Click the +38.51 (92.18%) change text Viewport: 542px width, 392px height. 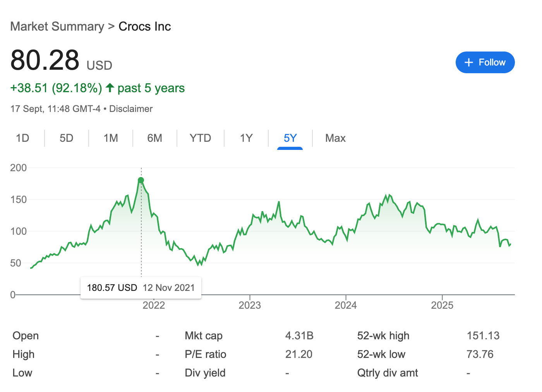[x=56, y=88]
